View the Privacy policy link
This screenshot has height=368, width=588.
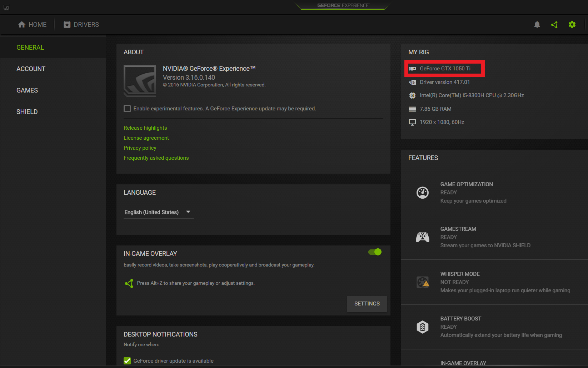point(140,148)
